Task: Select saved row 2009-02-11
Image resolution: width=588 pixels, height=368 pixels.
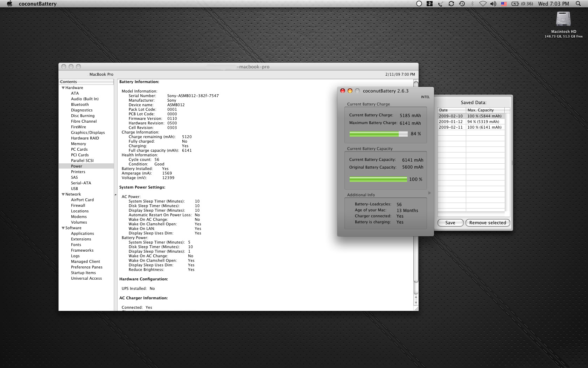Action: pos(471,127)
